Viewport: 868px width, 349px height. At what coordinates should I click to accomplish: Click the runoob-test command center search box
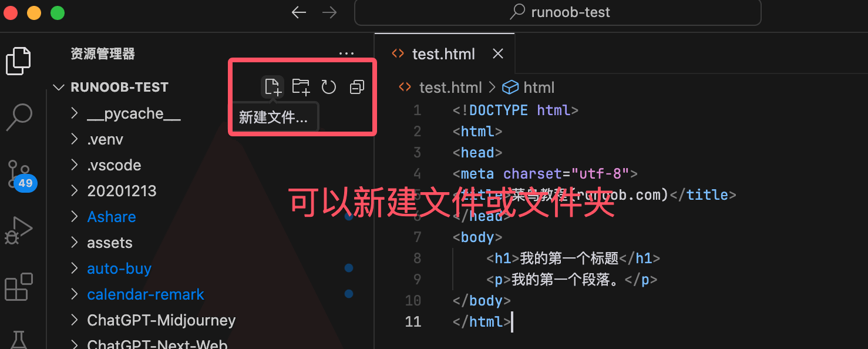tap(558, 12)
